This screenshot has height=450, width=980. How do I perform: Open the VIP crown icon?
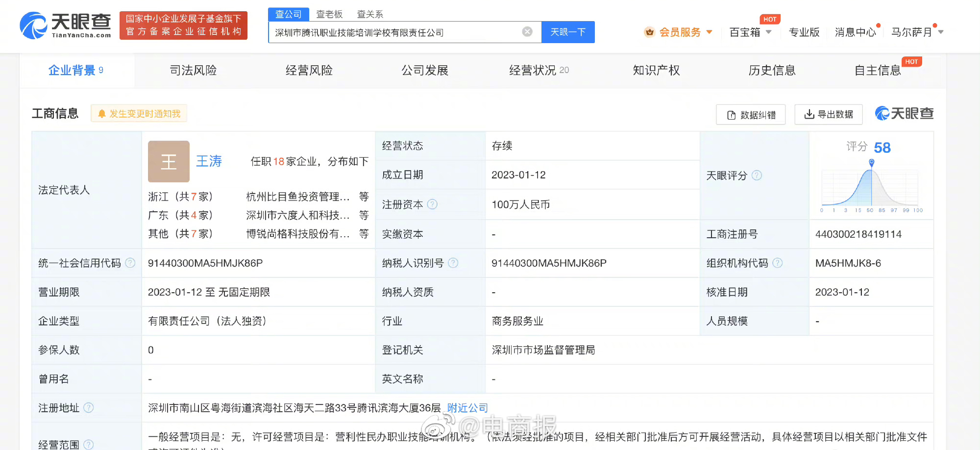click(650, 32)
